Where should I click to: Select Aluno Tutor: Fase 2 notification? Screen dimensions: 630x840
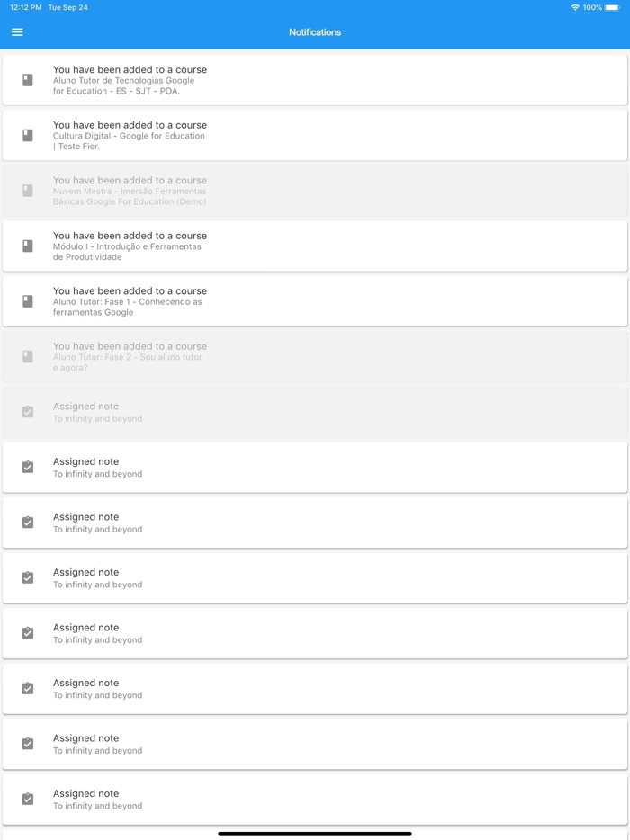coord(315,356)
